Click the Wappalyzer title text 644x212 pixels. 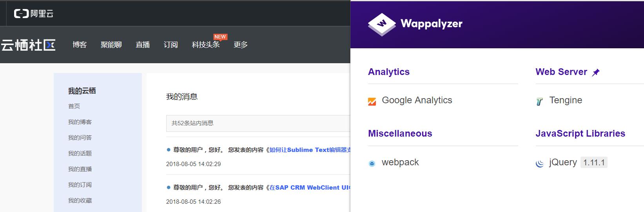(432, 24)
